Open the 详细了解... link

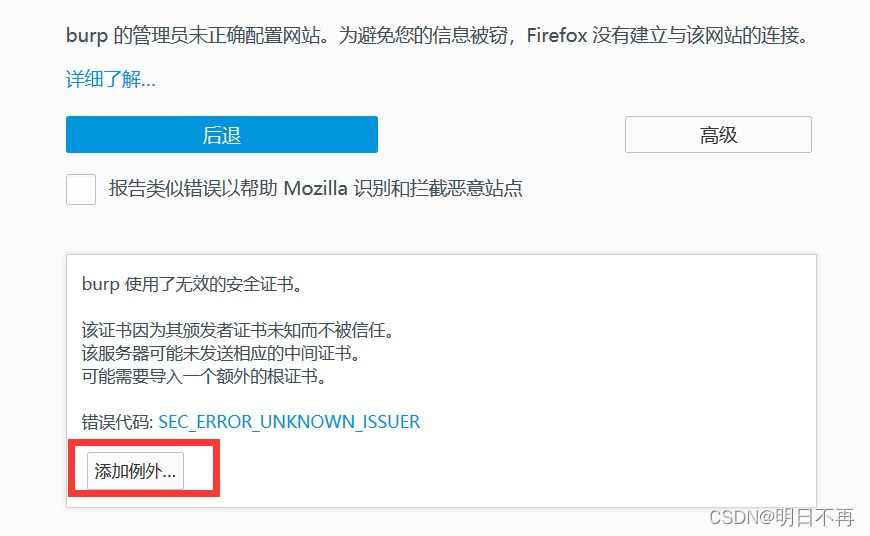[x=110, y=79]
